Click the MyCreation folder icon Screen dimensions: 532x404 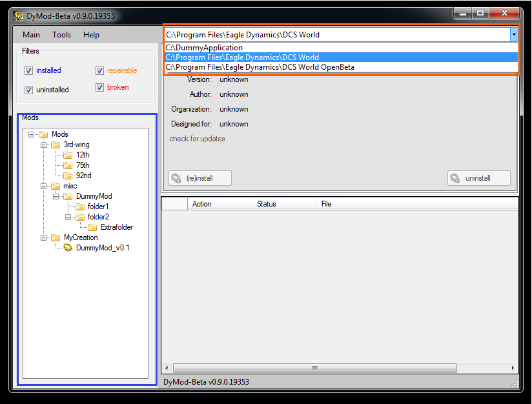click(x=56, y=237)
